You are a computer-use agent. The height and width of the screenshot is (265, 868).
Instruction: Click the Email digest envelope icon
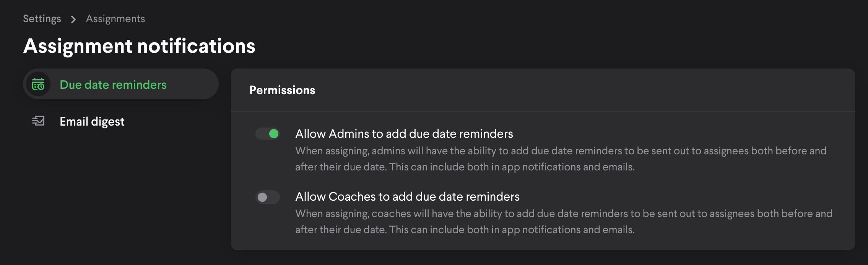click(x=38, y=121)
